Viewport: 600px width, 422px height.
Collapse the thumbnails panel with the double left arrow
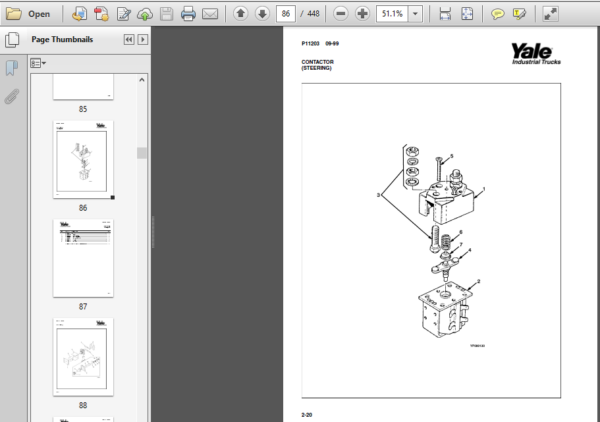(129, 39)
